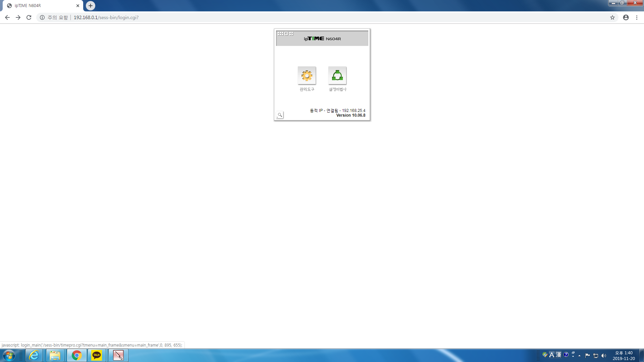This screenshot has width=644, height=362.
Task: Open the volume speaker tray icon
Action: click(x=604, y=355)
